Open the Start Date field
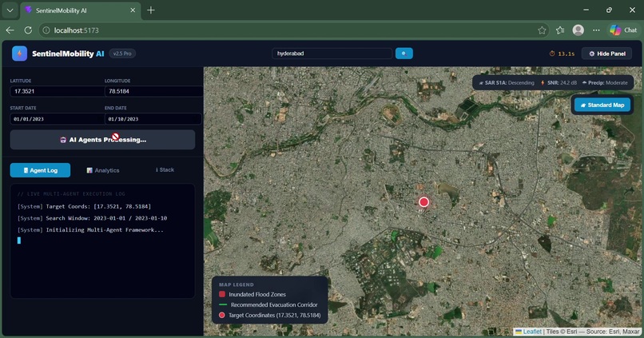The height and width of the screenshot is (338, 644). pyautogui.click(x=57, y=119)
